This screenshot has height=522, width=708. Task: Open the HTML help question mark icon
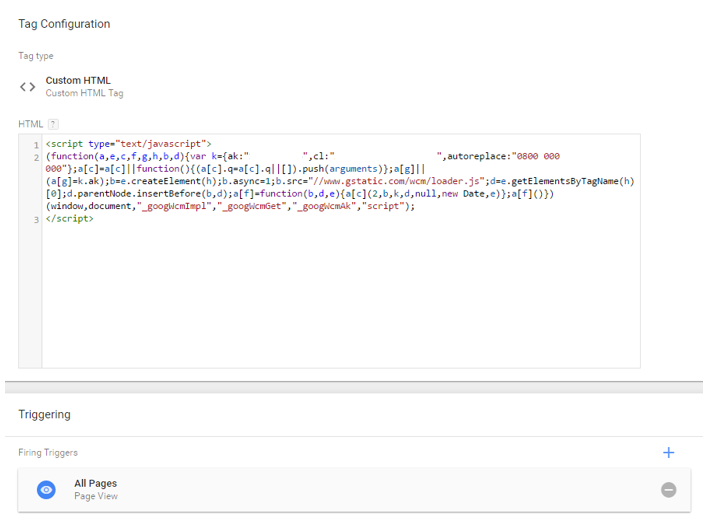(53, 124)
